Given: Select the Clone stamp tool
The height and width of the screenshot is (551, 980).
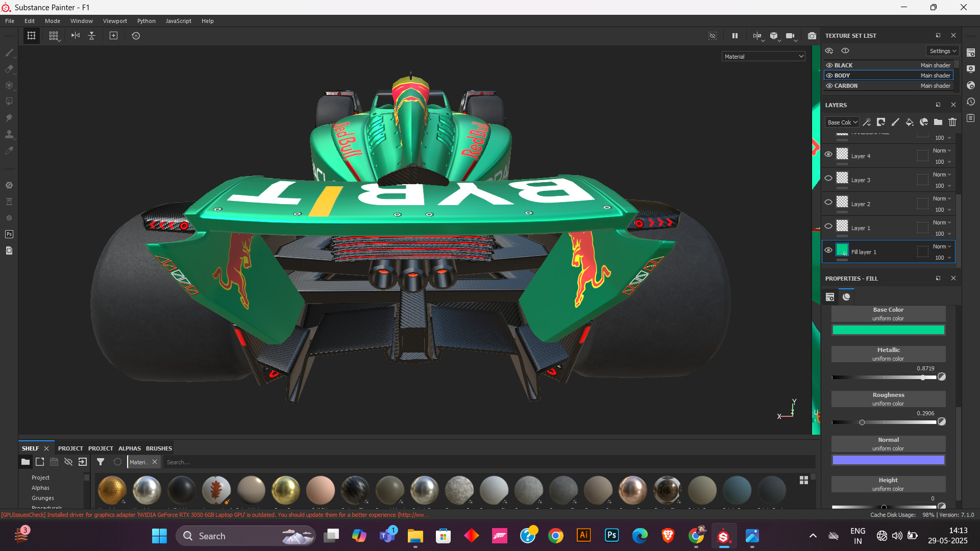Looking at the screenshot, I should pyautogui.click(x=9, y=134).
